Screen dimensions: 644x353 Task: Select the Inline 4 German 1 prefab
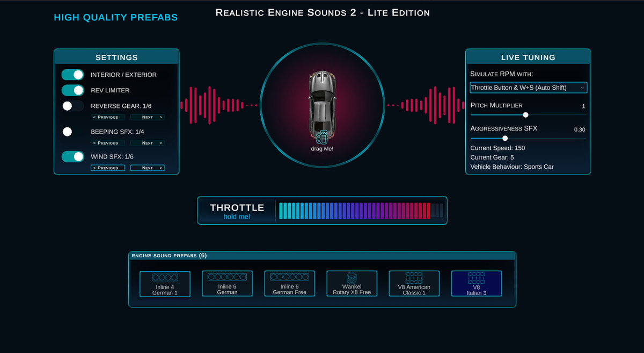point(165,284)
